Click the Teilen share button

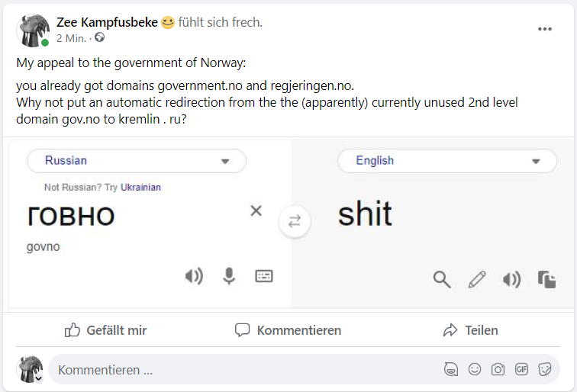470,330
